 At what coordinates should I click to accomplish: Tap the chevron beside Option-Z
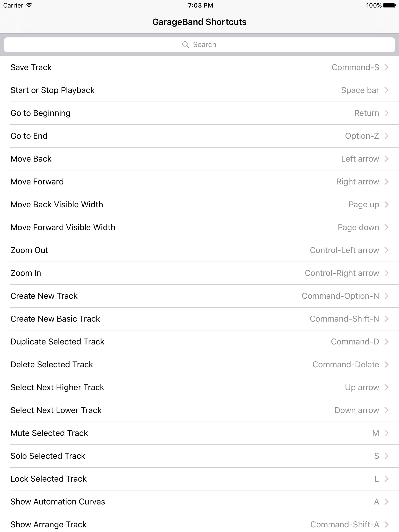coord(387,136)
